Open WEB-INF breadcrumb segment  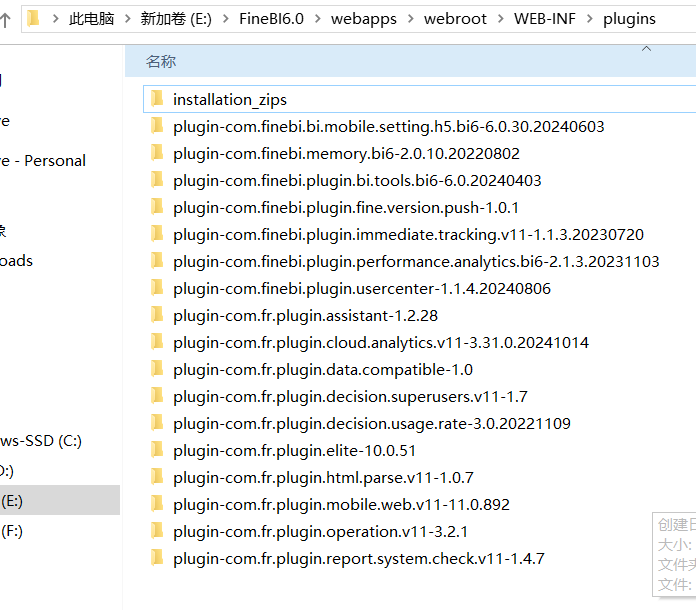point(545,19)
